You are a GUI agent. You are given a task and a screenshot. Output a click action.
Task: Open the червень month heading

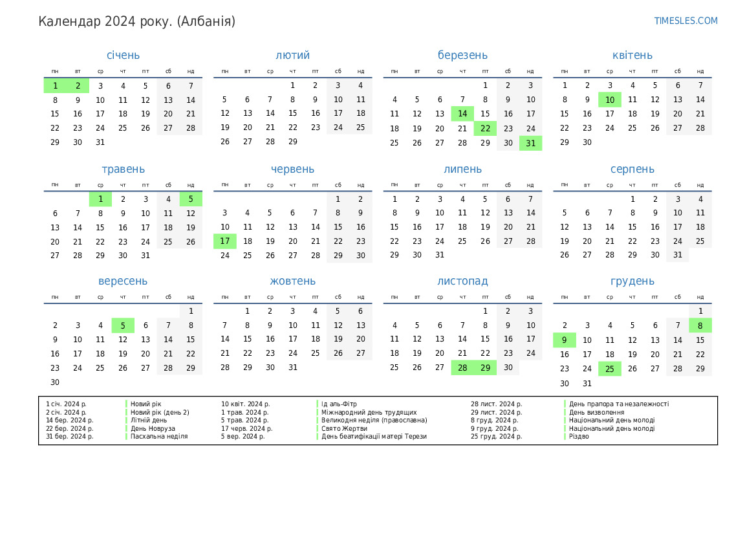pos(292,169)
